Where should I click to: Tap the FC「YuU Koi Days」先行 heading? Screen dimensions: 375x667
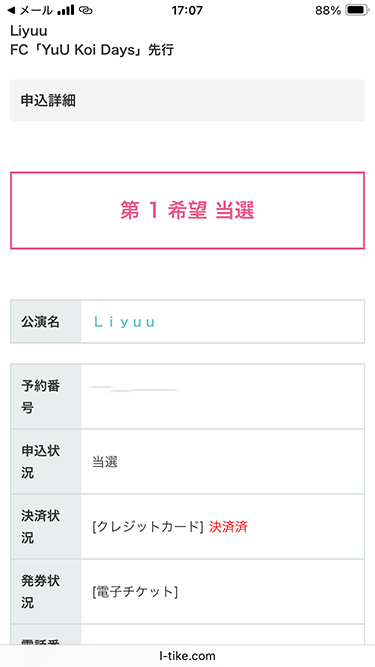point(92,50)
